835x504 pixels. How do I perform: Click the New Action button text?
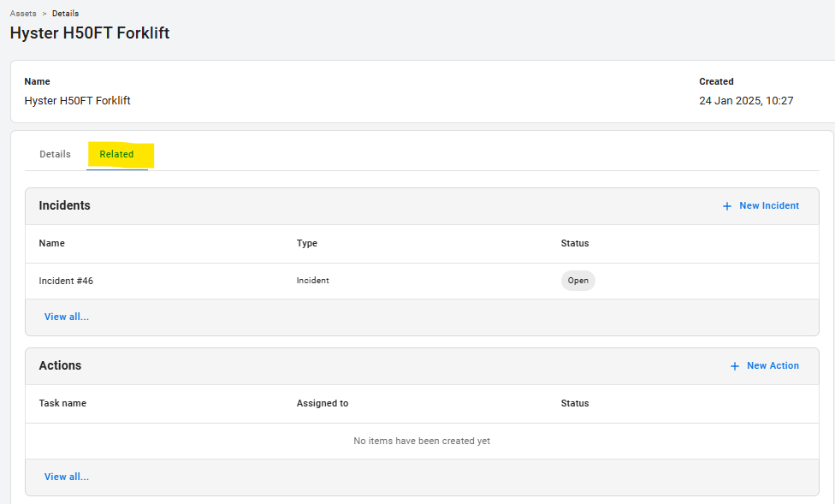point(773,366)
